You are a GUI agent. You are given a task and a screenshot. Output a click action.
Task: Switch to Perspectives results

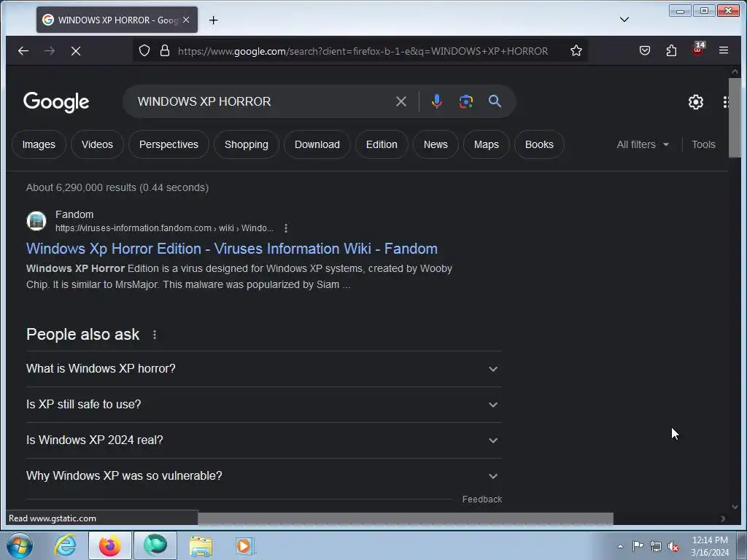[x=169, y=144]
